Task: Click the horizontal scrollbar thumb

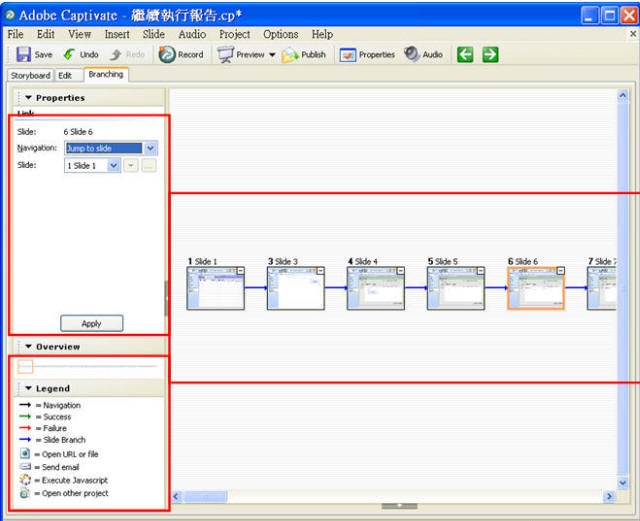Action: [x=205, y=497]
